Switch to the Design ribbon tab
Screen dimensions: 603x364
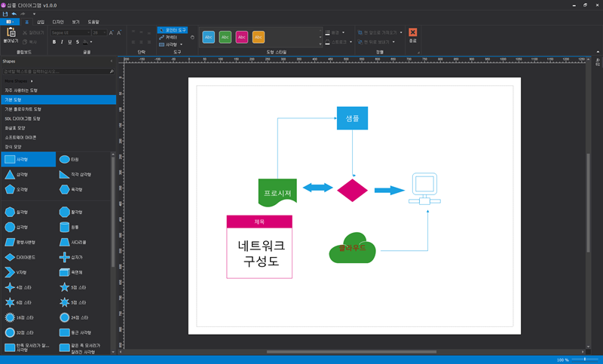[58, 22]
